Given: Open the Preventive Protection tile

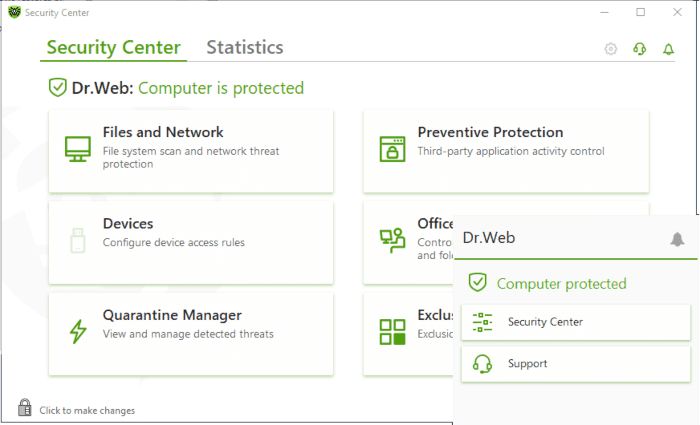Looking at the screenshot, I should (505, 151).
